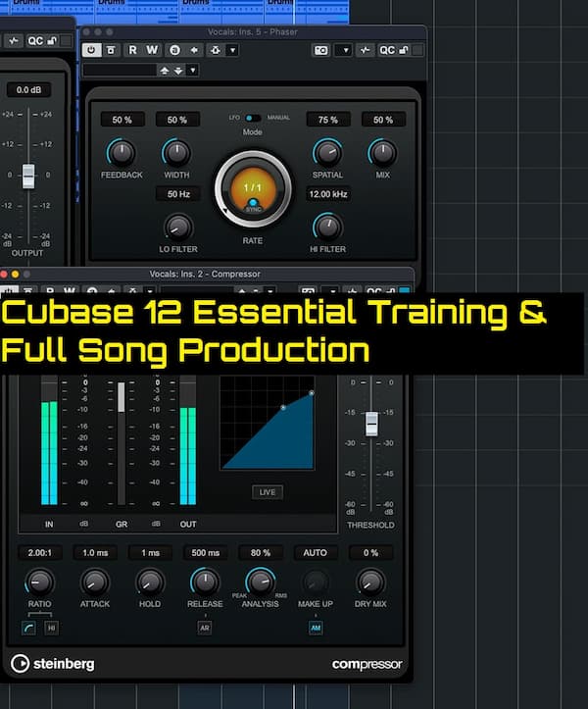Toggle lock icon in Phaser toolbar
This screenshot has width=588, height=709.
click(x=404, y=50)
